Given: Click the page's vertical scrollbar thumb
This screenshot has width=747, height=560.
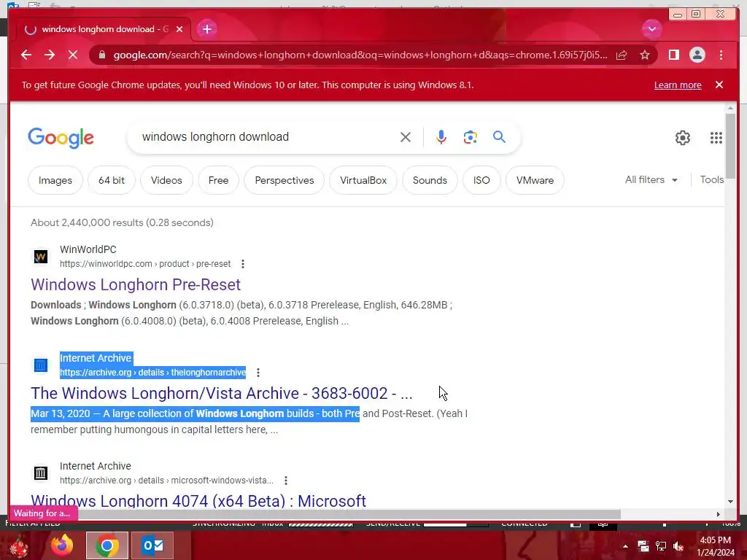Looking at the screenshot, I should tap(730, 145).
